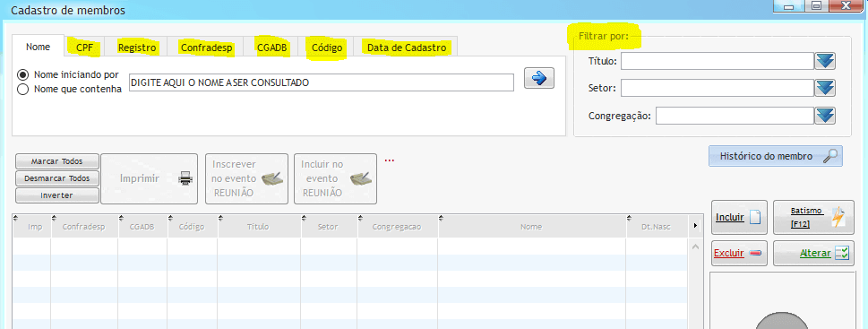Screen dimensions: 868x329
Task: Click the Desmarcar Todos button
Action: [x=57, y=178]
